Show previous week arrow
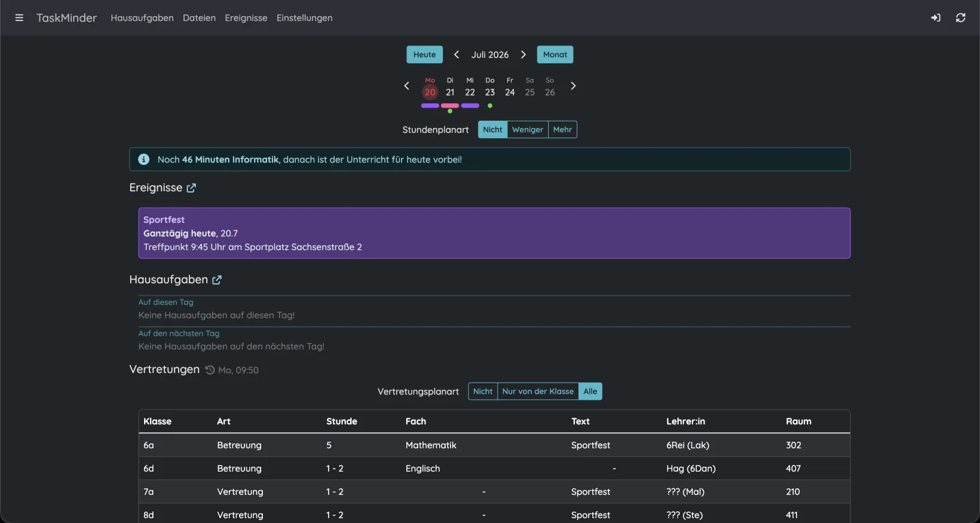 [x=406, y=86]
